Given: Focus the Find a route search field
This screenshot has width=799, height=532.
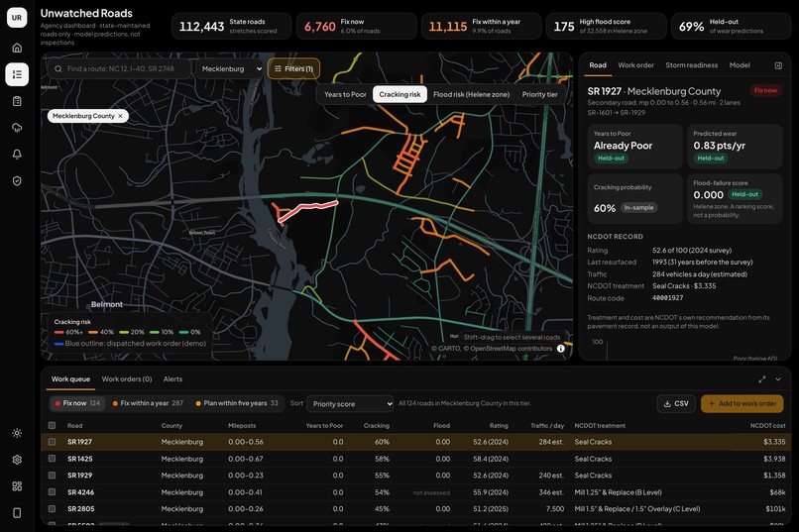Looking at the screenshot, I should tap(121, 68).
